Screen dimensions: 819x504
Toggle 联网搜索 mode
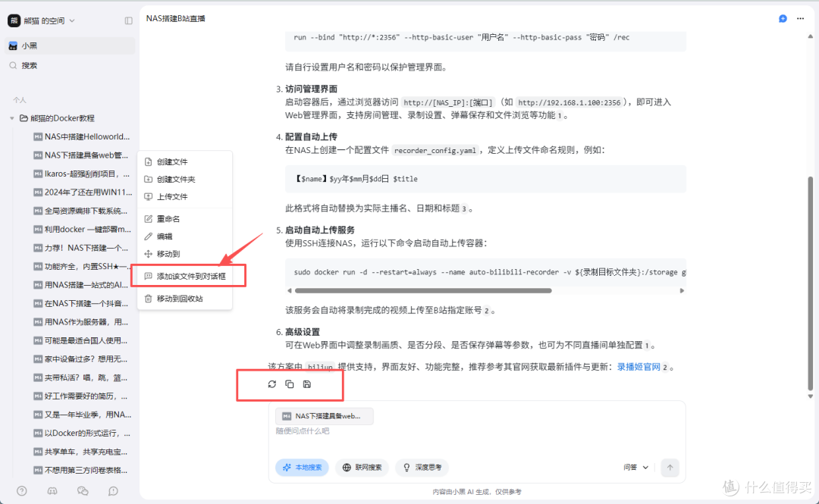[x=362, y=468]
